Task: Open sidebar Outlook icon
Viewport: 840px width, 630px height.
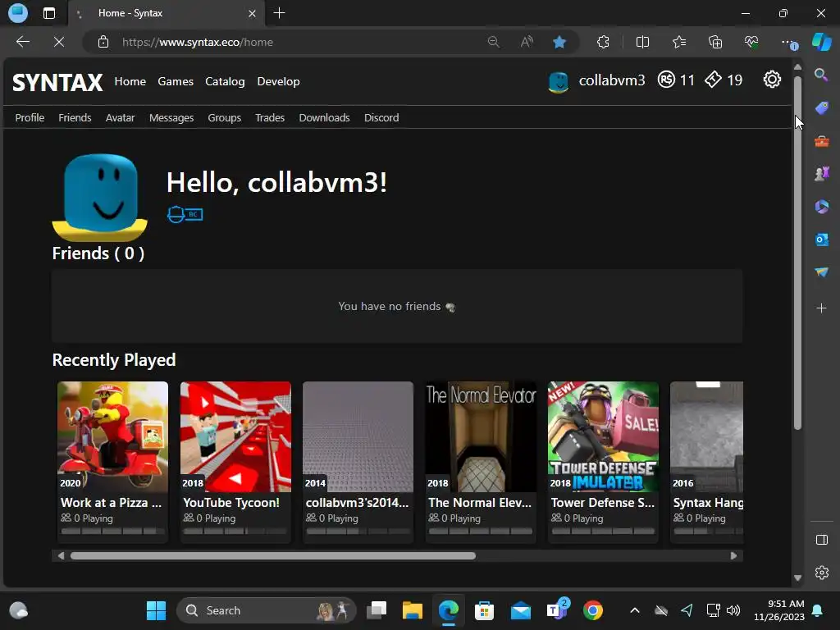Action: point(821,240)
